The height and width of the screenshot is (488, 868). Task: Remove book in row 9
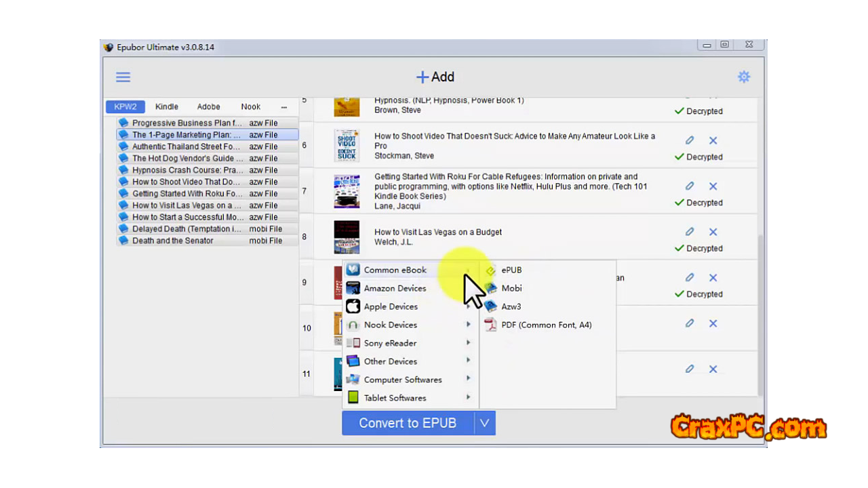pyautogui.click(x=713, y=277)
